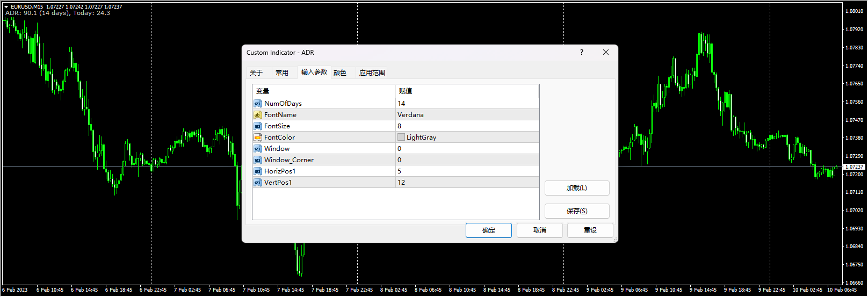Click the FontColor color type icon
868x297 pixels.
[x=257, y=137]
